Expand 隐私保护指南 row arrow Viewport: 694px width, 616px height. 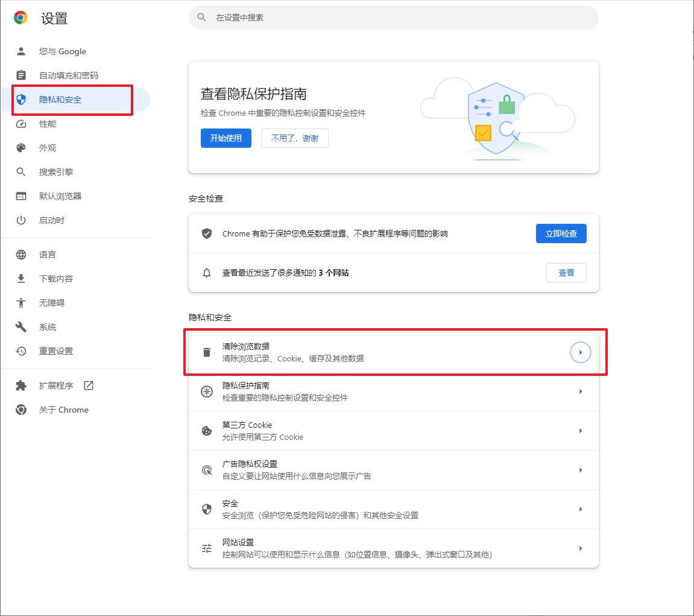click(x=580, y=392)
